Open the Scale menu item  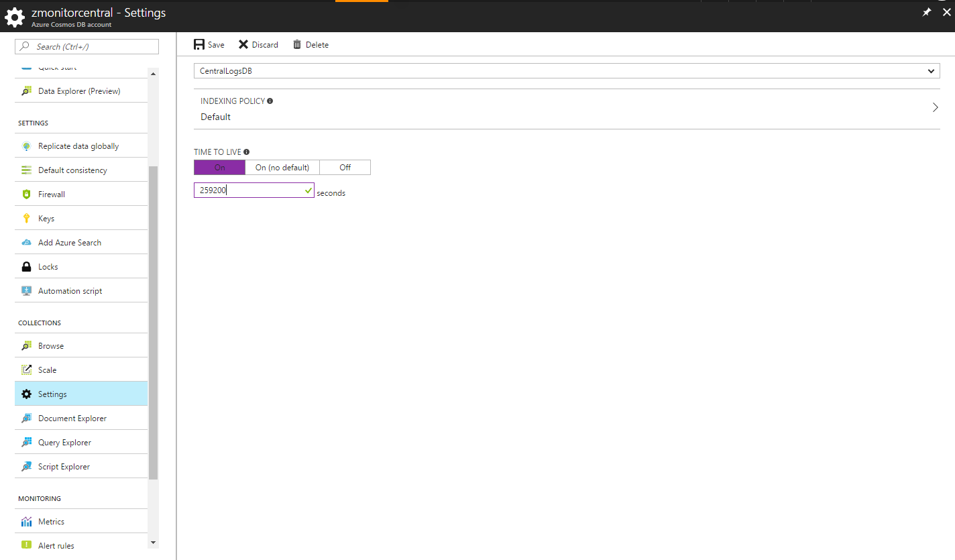click(81, 370)
